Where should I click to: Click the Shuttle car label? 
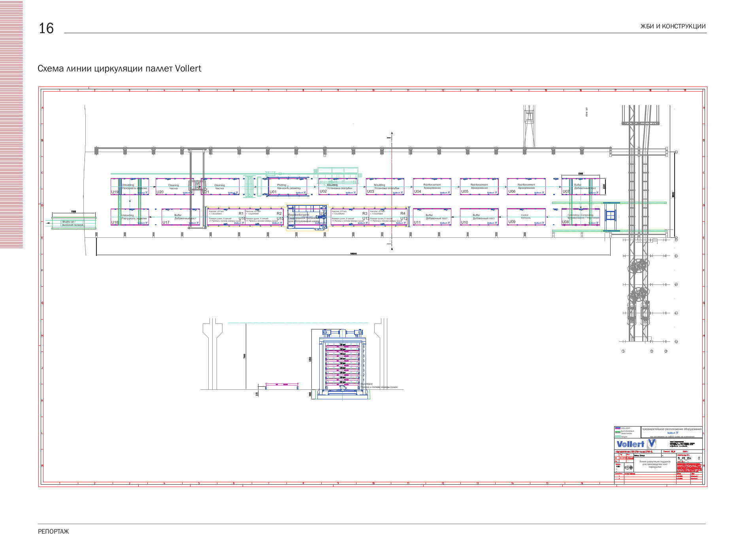(x=72, y=223)
